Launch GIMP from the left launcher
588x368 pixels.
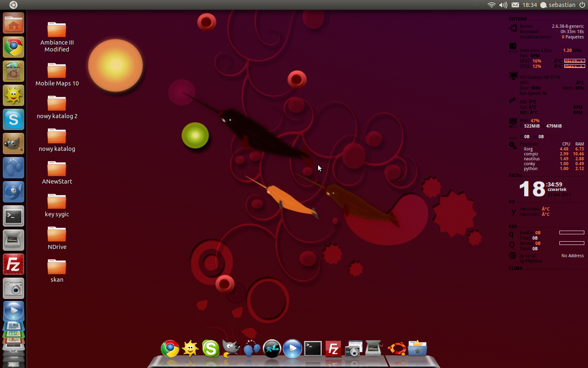tap(13, 144)
